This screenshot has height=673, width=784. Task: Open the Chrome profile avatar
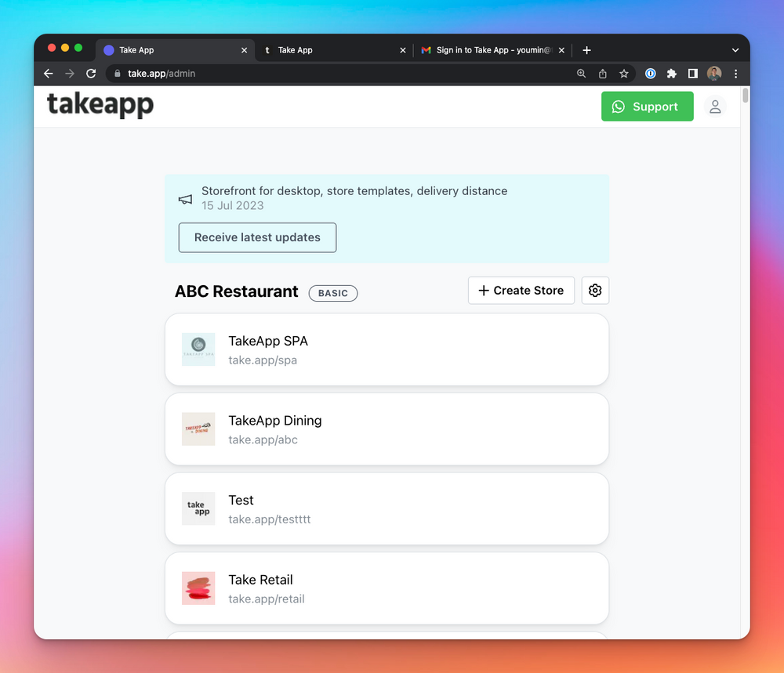[x=714, y=74]
